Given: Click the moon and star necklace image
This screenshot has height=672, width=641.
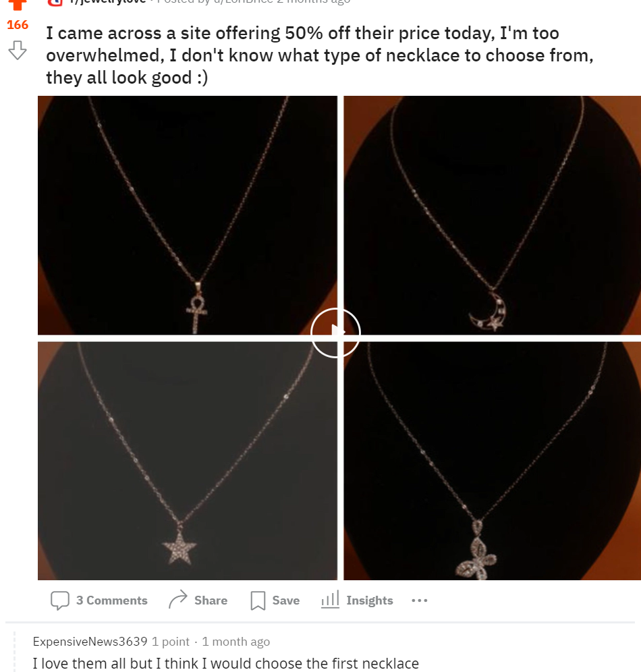Looking at the screenshot, I should click(x=493, y=215).
